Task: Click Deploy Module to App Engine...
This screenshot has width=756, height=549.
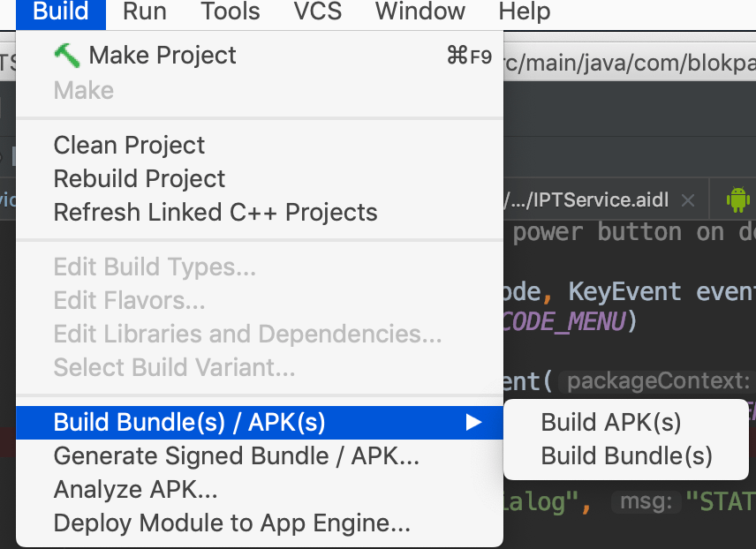Action: point(231,523)
